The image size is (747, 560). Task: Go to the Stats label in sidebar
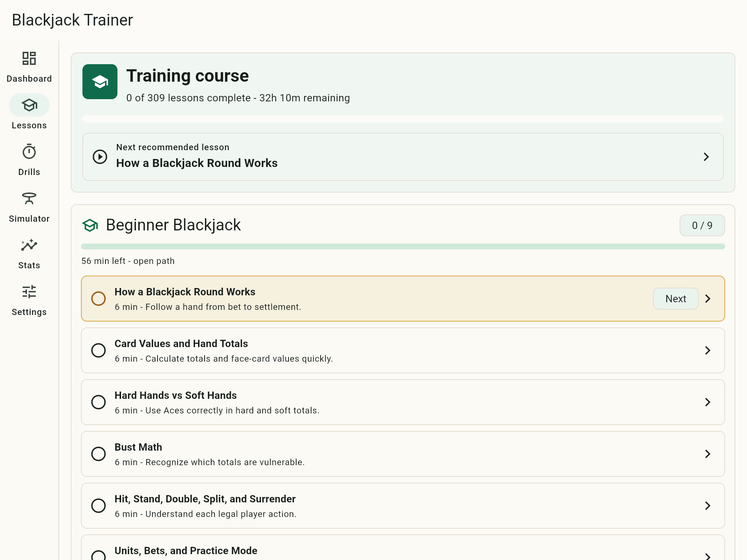coord(29,265)
